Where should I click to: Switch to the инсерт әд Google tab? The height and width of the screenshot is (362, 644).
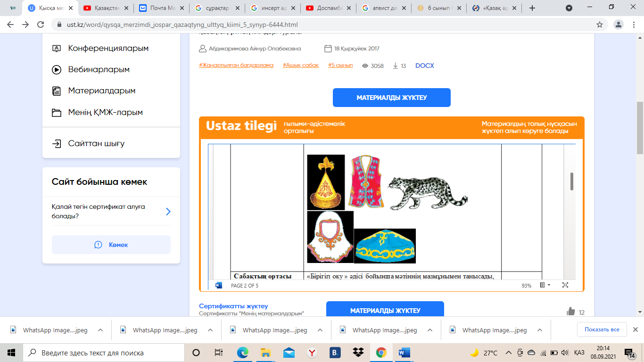273,8
